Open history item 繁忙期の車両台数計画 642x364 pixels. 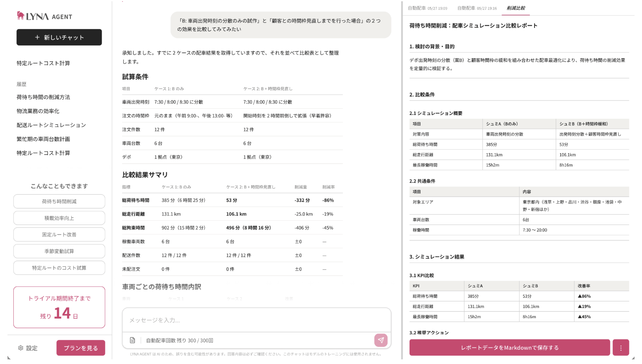[43, 139]
